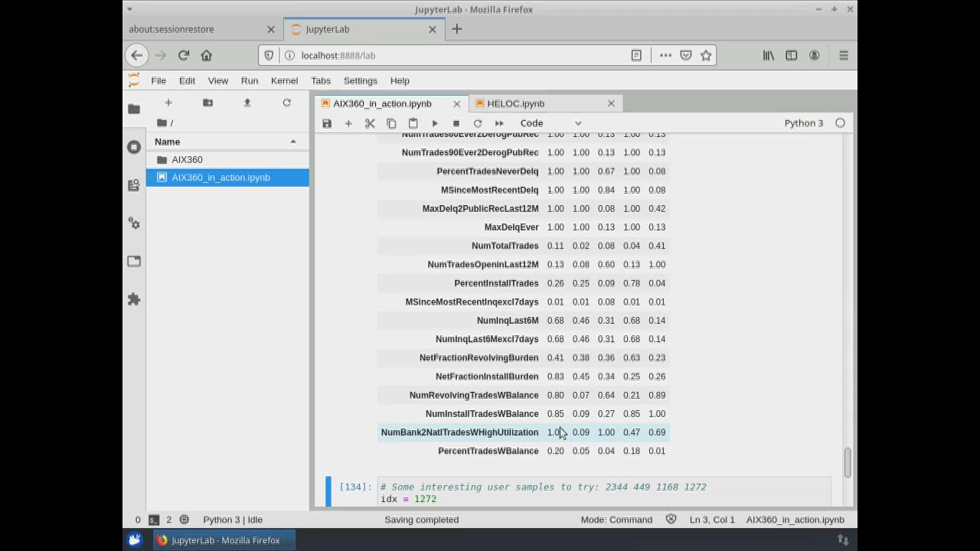Close the AIX360_in_action.ipynb notebook tab
Screen dimensions: 980x551
pyautogui.click(x=457, y=103)
